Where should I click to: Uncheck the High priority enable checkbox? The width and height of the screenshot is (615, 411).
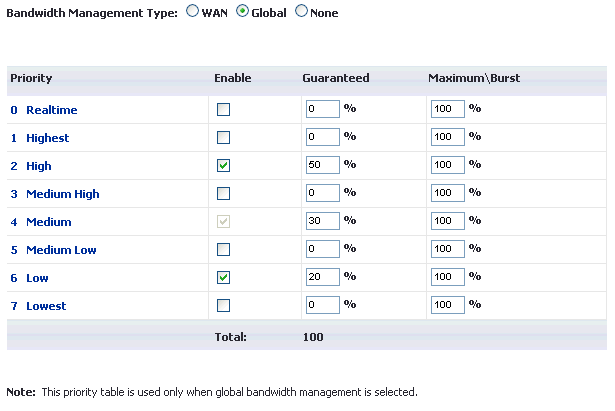pos(224,165)
